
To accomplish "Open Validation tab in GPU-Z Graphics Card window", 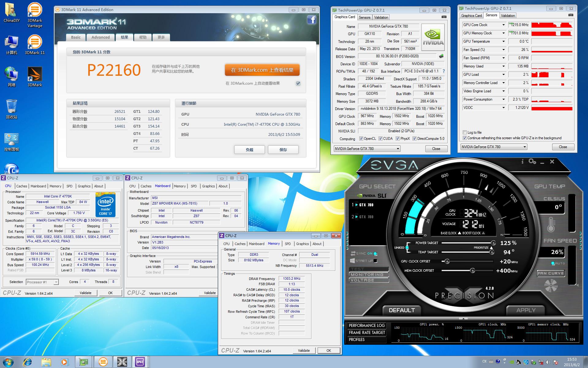I will [x=381, y=17].
